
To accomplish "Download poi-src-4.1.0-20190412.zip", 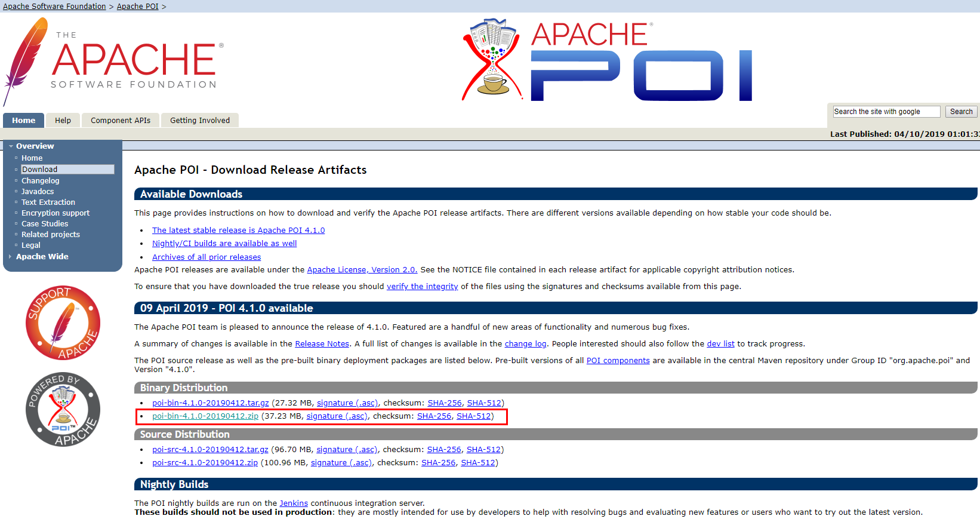I will click(205, 463).
